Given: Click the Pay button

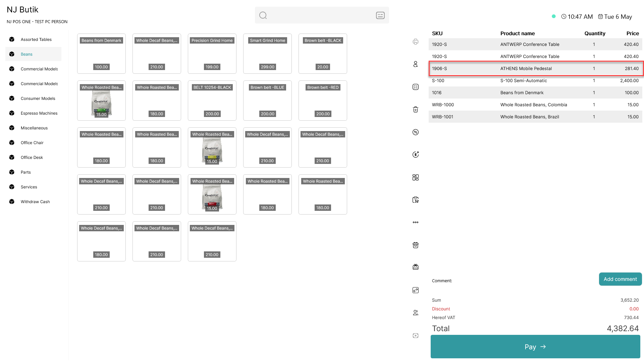Looking at the screenshot, I should 535,347.
